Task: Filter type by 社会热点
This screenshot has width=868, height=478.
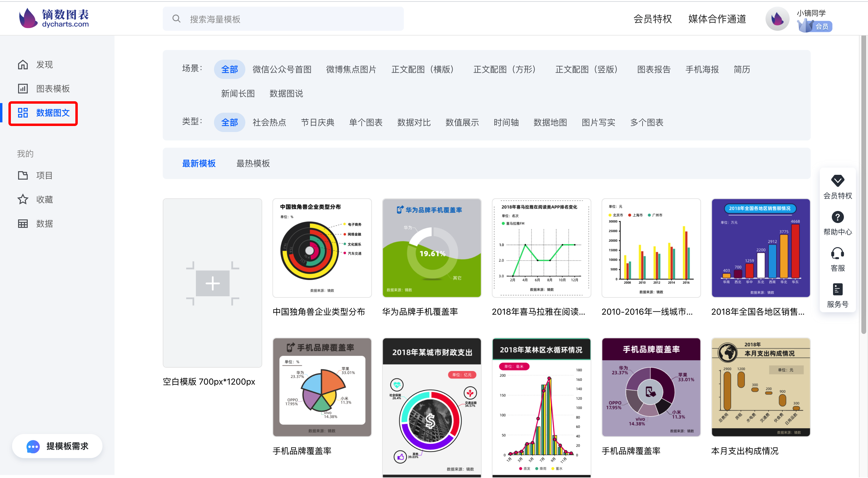Action: coord(269,123)
